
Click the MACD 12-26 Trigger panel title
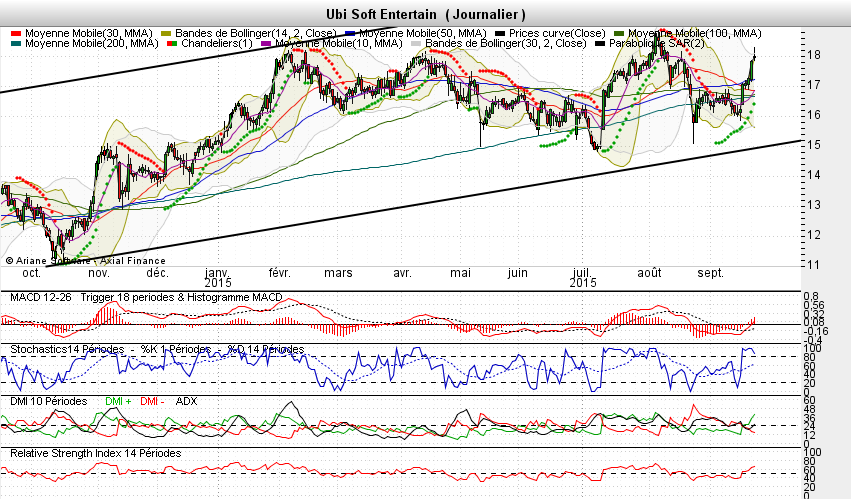click(147, 298)
